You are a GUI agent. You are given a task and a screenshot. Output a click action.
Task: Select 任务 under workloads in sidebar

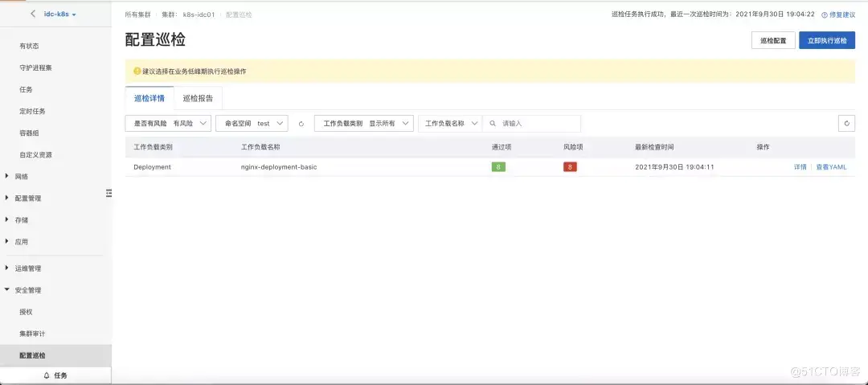pyautogui.click(x=26, y=89)
